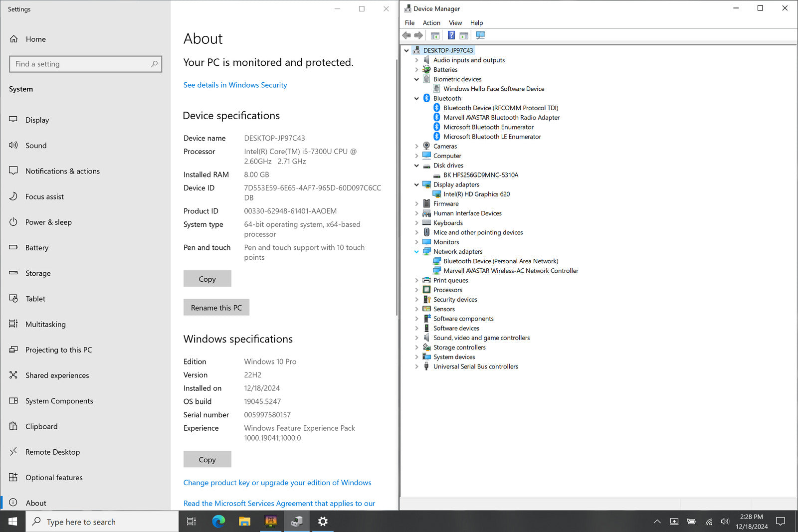Collapse the Bluetooth node
Viewport: 798px width, 532px height.
pyautogui.click(x=416, y=98)
